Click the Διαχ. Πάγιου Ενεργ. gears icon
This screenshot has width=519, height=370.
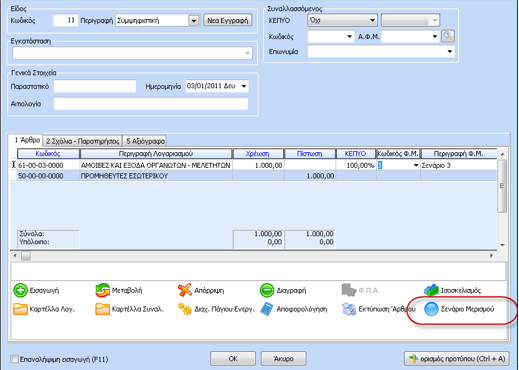pyautogui.click(x=185, y=309)
